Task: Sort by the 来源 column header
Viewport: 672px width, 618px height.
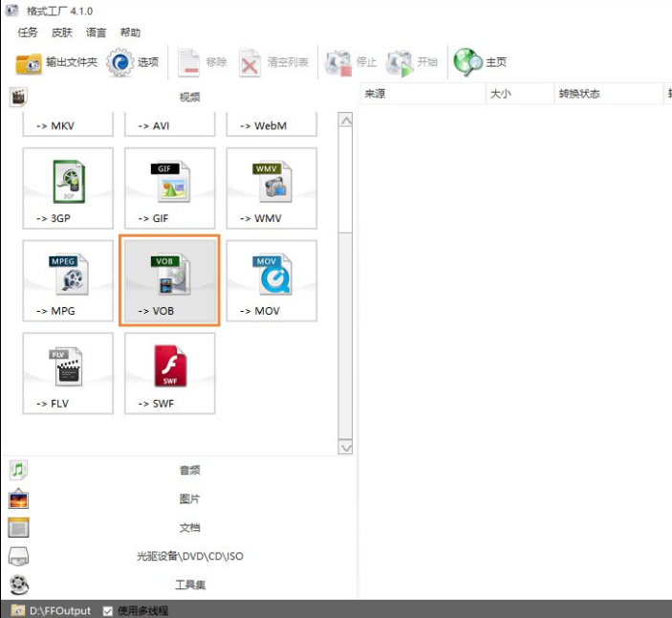Action: point(423,94)
